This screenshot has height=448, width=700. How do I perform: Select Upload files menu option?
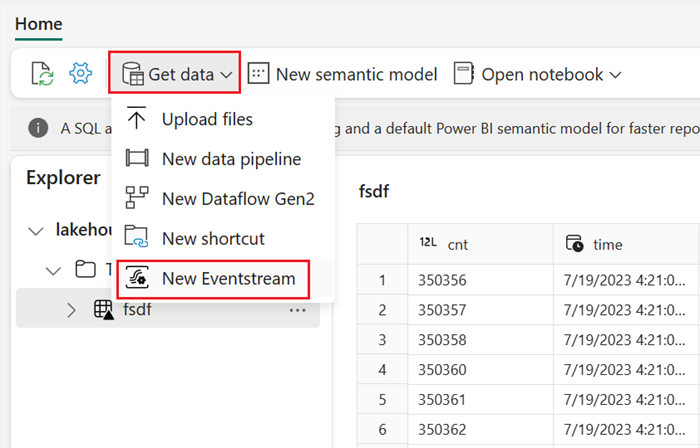207,119
